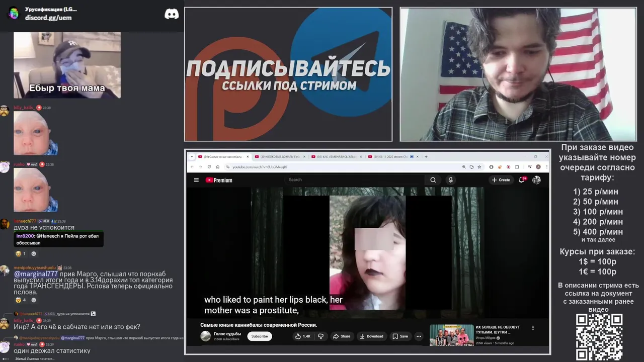This screenshot has width=644, height=362.
Task: Click the Урусификация server icon
Action: (14, 14)
